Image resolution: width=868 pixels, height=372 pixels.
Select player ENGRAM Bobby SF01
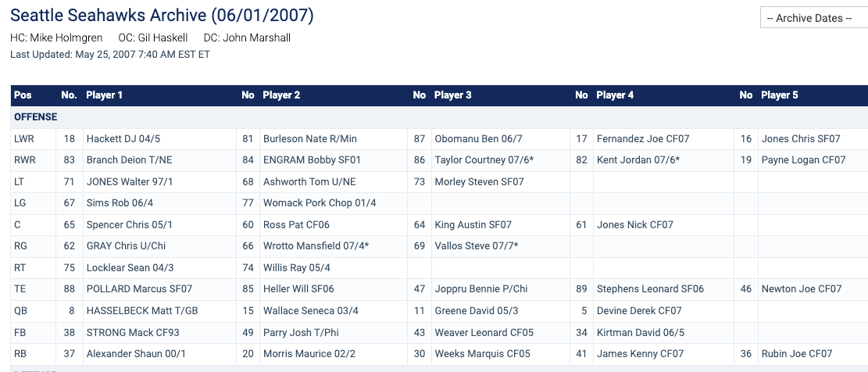312,160
